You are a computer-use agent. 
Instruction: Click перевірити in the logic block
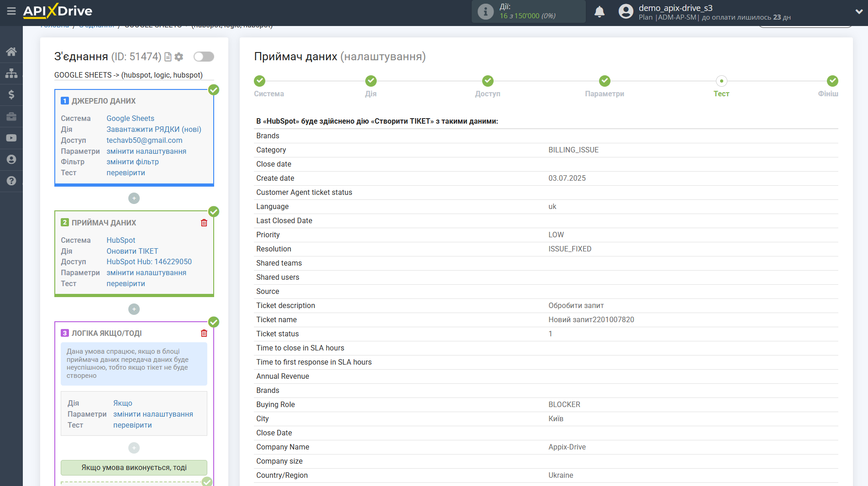[x=132, y=425]
